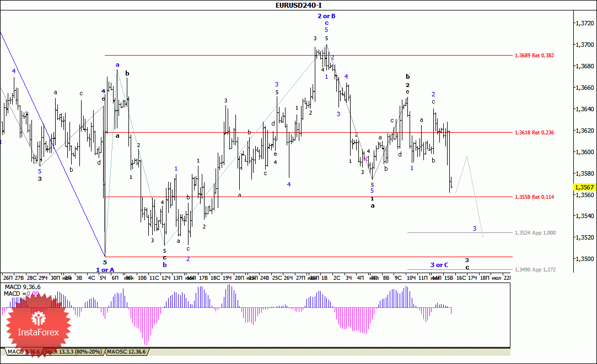The image size is (597, 364).
Task: Select the '2 or B' wave label
Action: [x=327, y=16]
